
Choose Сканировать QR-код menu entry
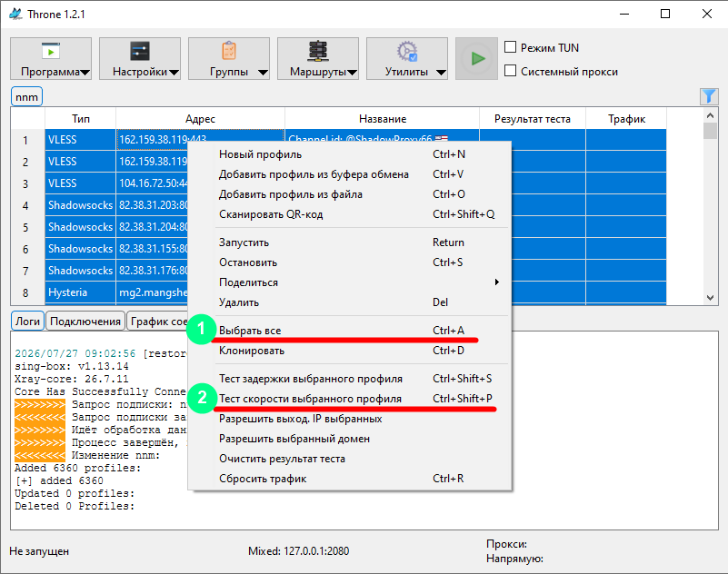pos(349,214)
